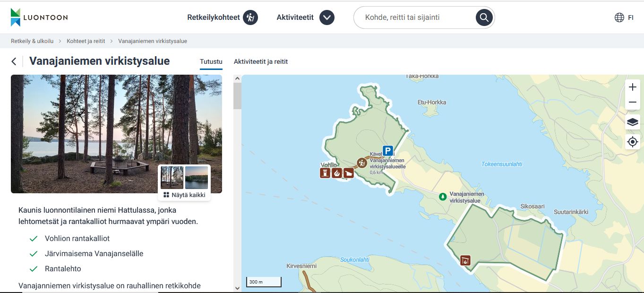644x293 pixels.
Task: Click the Vohlio map label
Action: pyautogui.click(x=328, y=165)
